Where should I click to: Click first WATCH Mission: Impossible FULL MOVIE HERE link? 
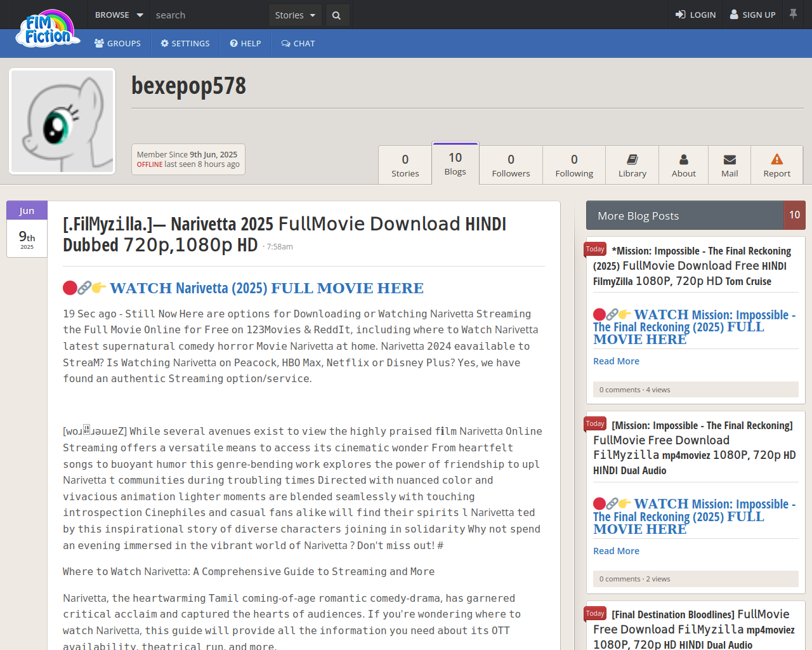pos(694,327)
